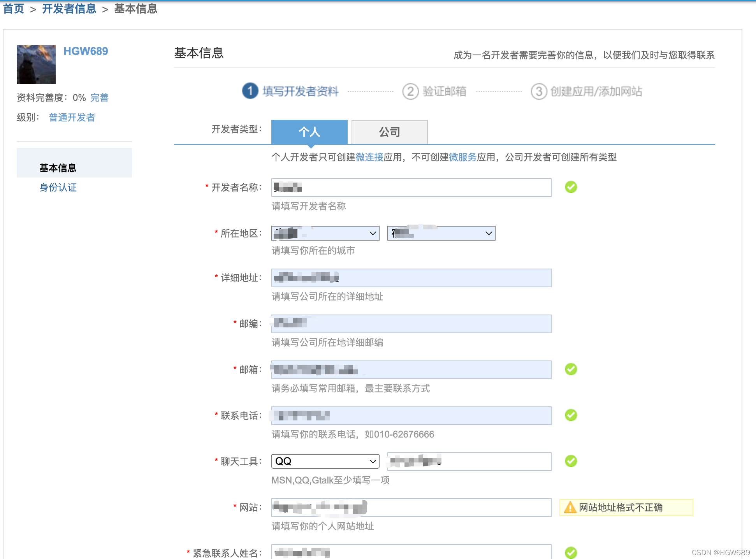Click green checkmark beside 开发者名称

pos(571,187)
